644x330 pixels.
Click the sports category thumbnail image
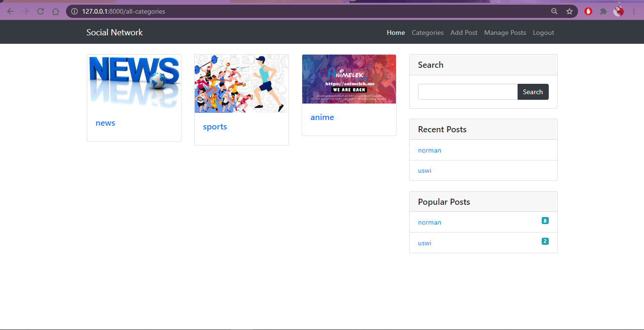click(x=241, y=83)
